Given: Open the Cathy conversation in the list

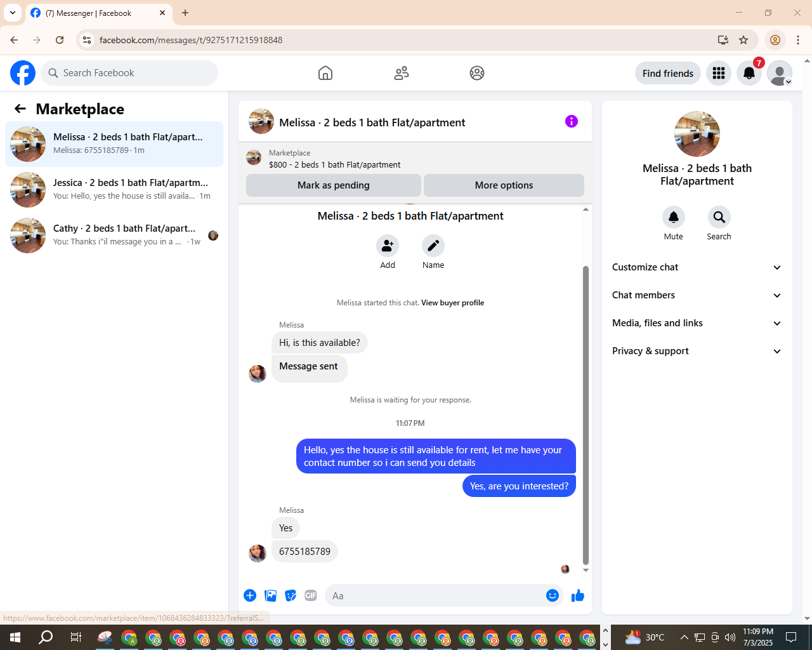Looking at the screenshot, I should coord(114,235).
